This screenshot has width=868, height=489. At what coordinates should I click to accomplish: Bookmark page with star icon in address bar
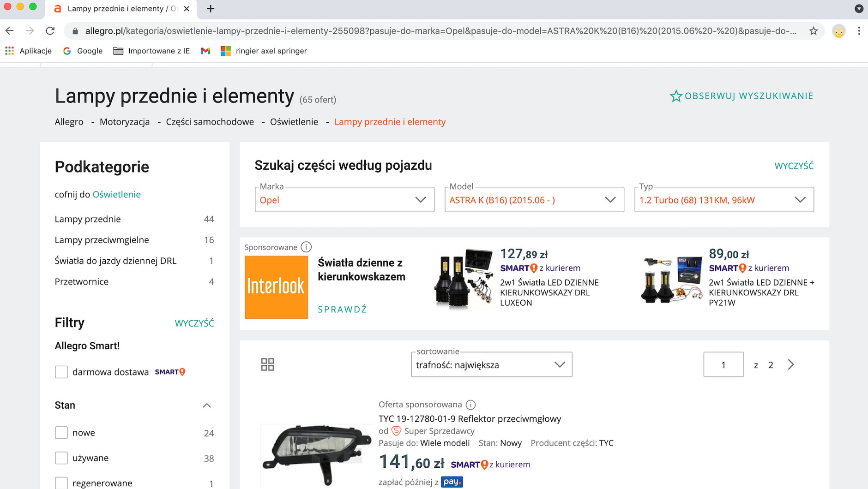(x=814, y=31)
